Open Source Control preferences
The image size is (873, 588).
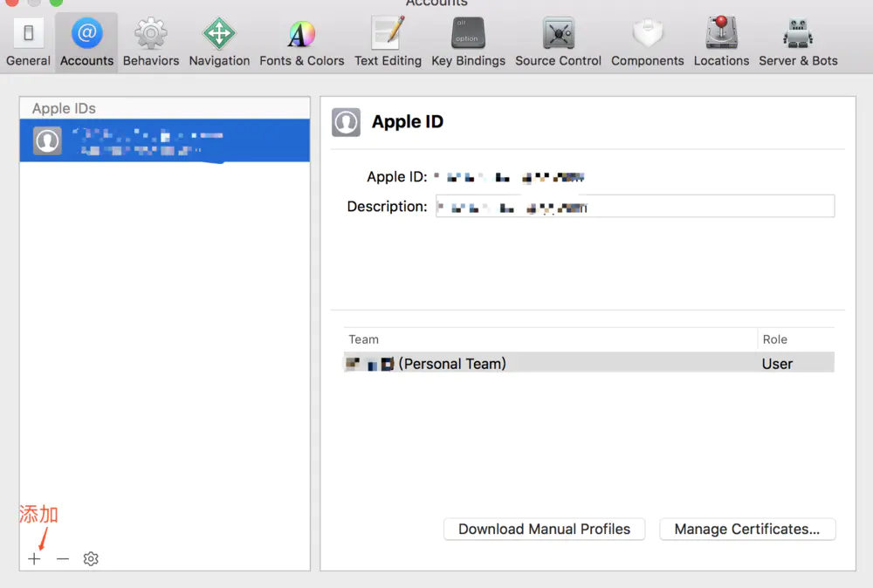point(558,43)
